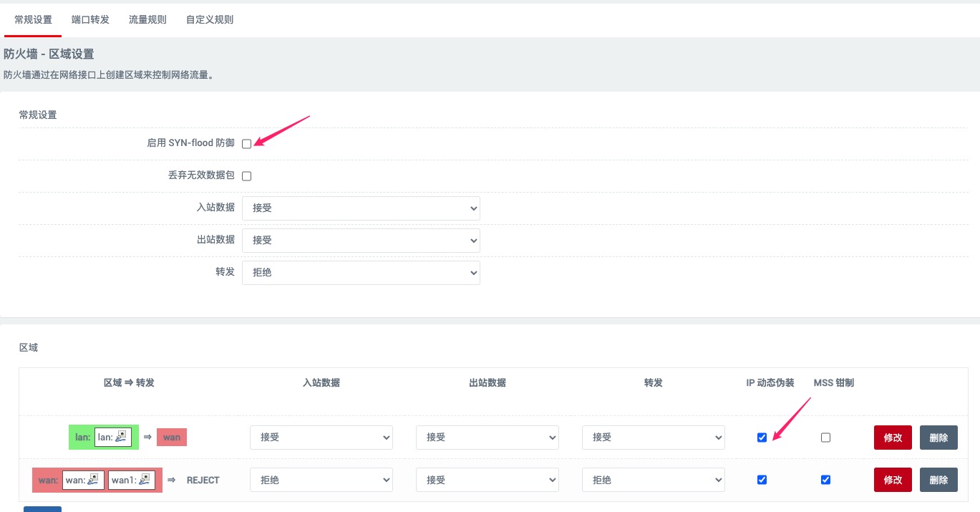Screen dimensions: 980x512
Task: Disable MSS 钳制 for the wan zone
Action: 825,480
